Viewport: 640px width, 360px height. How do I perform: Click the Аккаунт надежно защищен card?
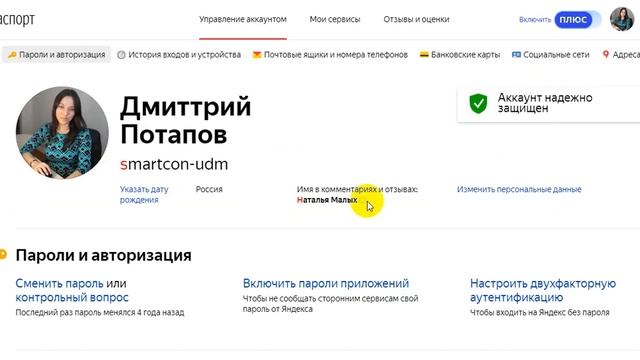tap(548, 104)
